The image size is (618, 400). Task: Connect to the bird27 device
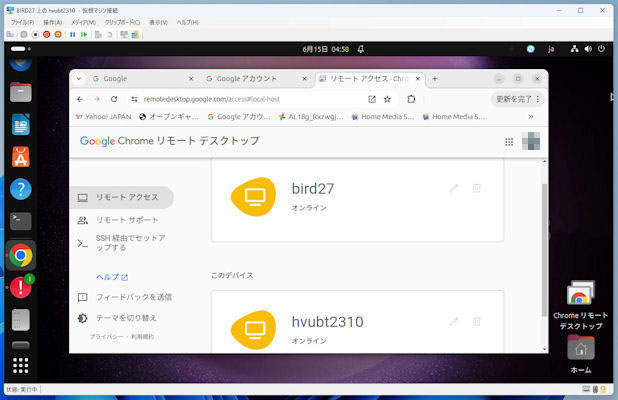357,199
